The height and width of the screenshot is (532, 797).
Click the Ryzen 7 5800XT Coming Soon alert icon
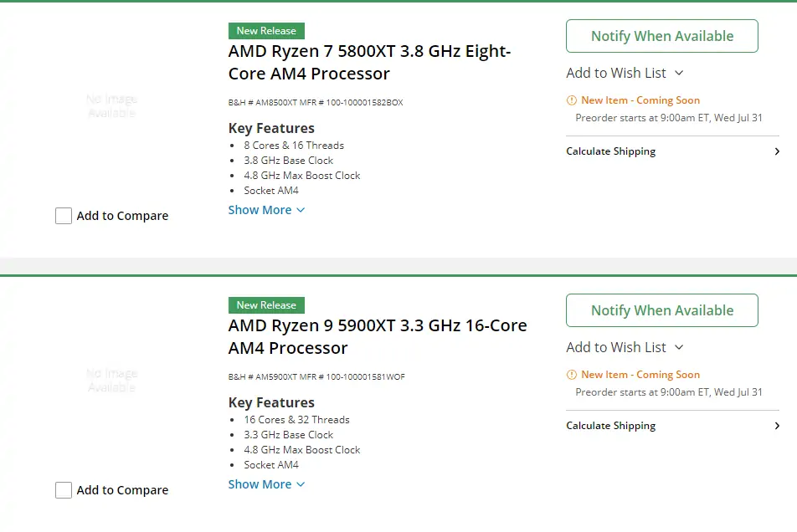click(571, 100)
